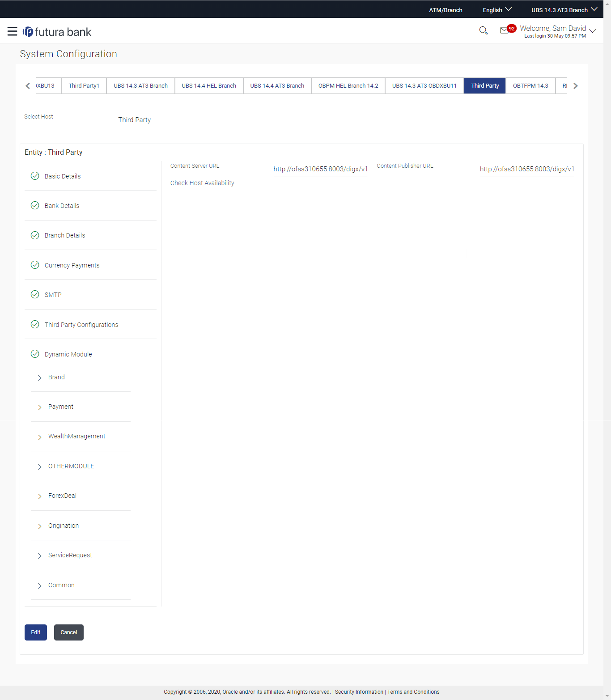Open the UBS 14.3 AT3 Branch entity dropdown
The image size is (611, 700).
coord(564,10)
